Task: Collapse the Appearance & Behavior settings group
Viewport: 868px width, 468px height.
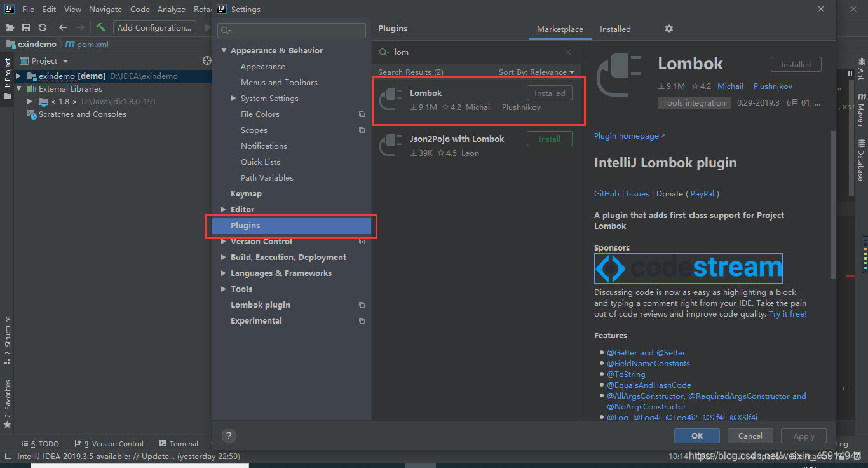Action: tap(224, 51)
